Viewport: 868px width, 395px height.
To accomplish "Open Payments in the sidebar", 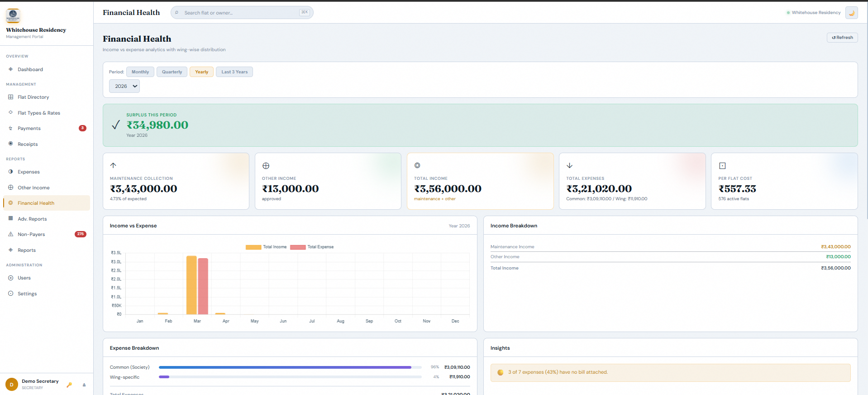I will click(29, 128).
